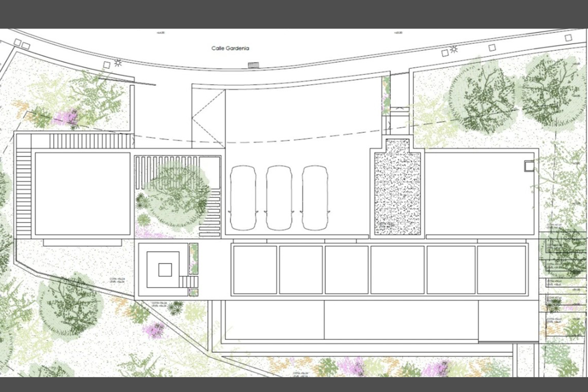The width and height of the screenshot is (588, 392).
Task: Click the concentric square fountain symbol
Action: pos(165,270)
